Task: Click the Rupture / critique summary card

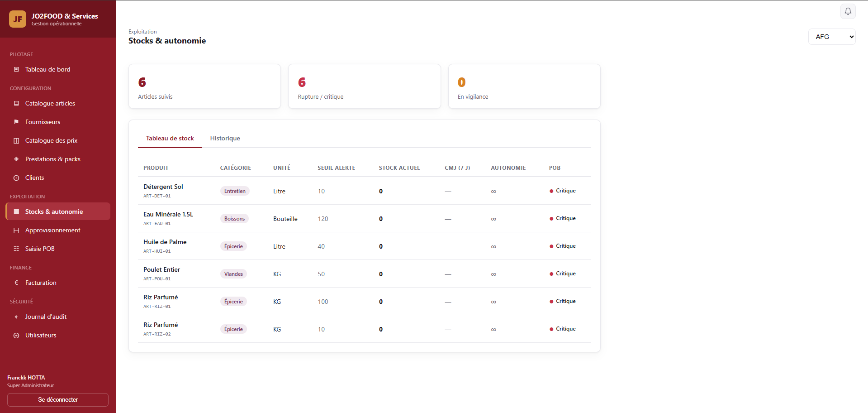Action: (x=364, y=86)
